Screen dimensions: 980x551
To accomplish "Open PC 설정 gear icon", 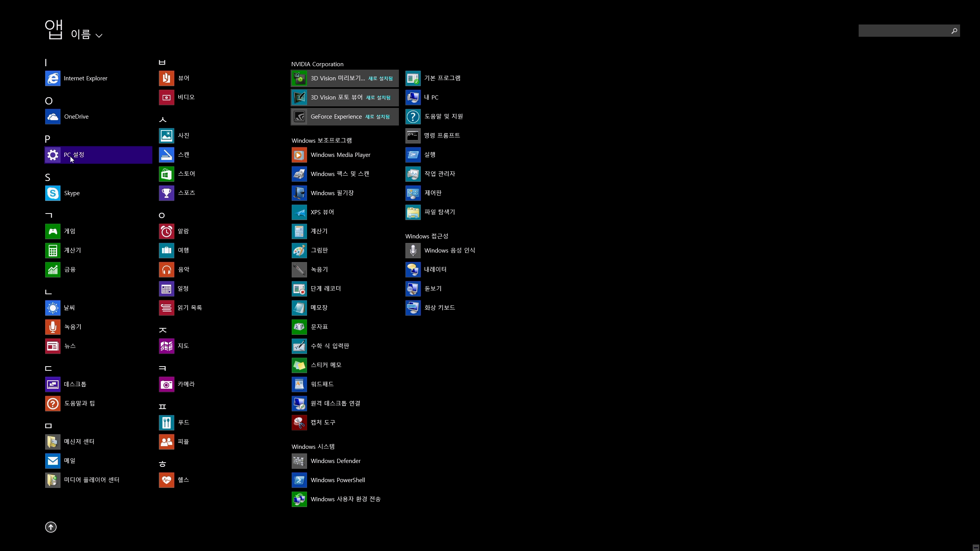I will [53, 155].
